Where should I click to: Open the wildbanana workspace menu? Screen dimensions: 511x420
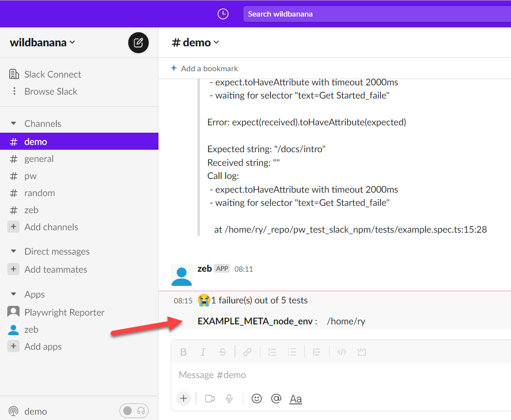pyautogui.click(x=42, y=42)
